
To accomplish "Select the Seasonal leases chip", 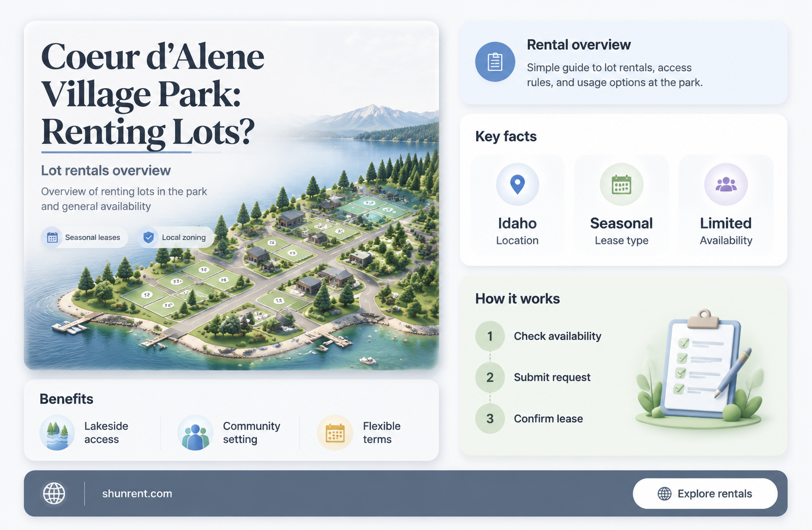I will coord(84,238).
